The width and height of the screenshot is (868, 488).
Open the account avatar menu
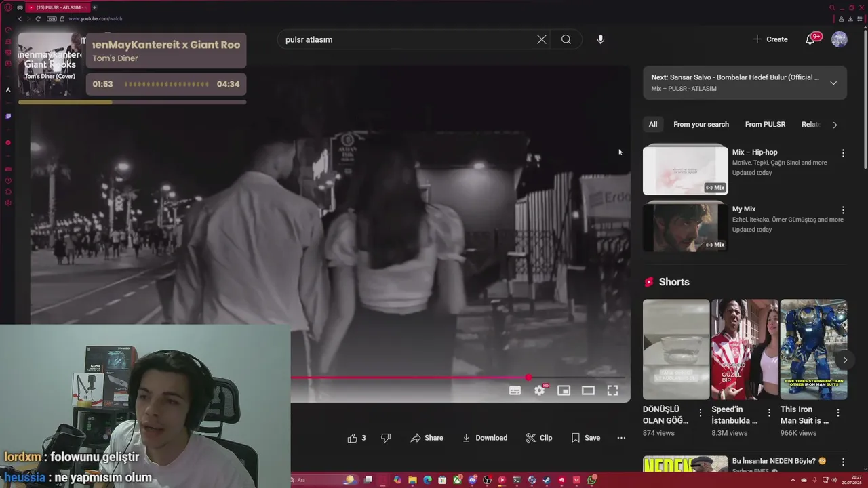coord(840,39)
